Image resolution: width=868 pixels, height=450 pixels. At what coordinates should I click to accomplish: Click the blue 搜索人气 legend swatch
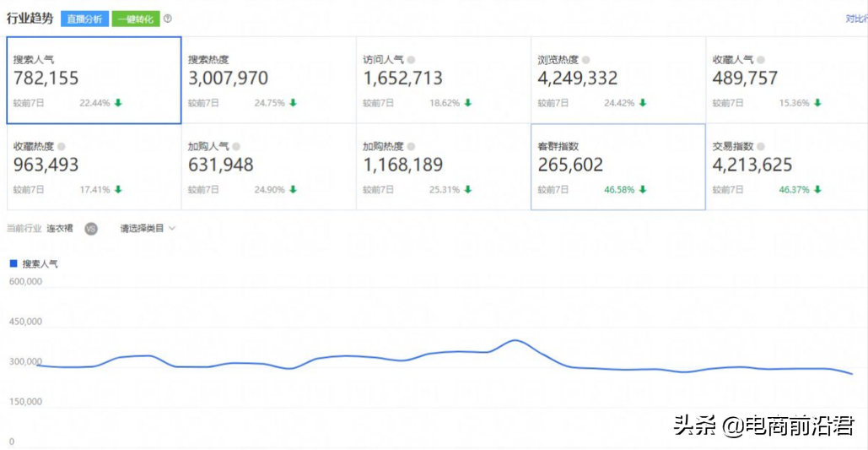pyautogui.click(x=13, y=263)
